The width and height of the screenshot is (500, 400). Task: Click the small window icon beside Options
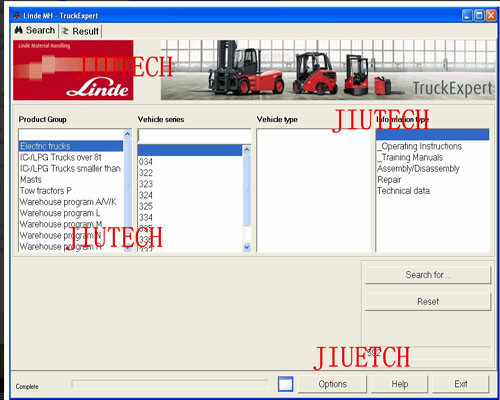click(x=286, y=384)
